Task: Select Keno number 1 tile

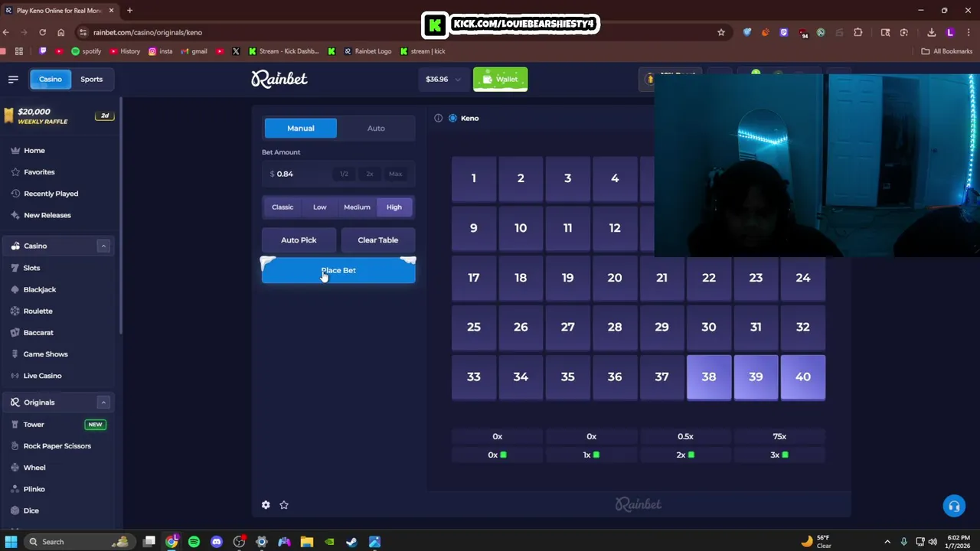Action: tap(474, 178)
